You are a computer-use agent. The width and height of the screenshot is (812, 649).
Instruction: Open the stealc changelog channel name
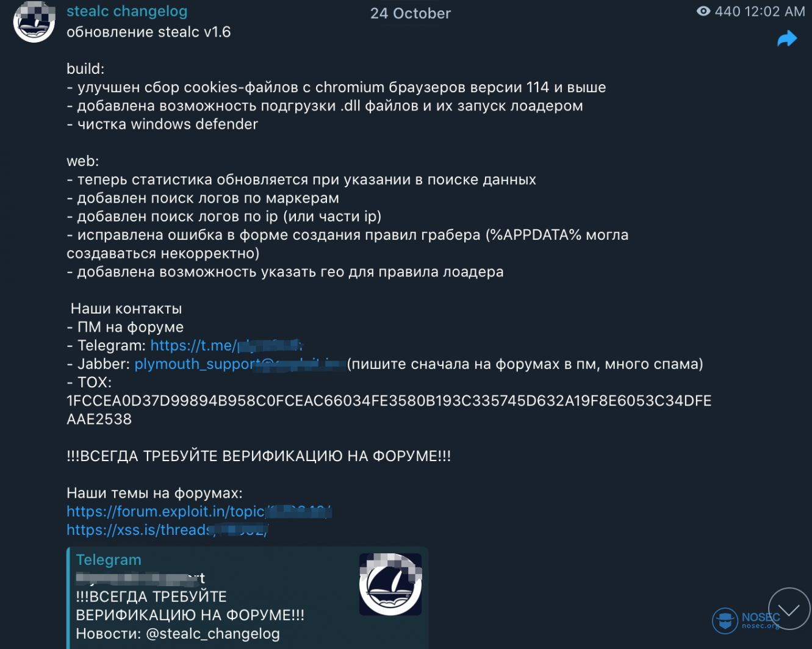tap(127, 12)
